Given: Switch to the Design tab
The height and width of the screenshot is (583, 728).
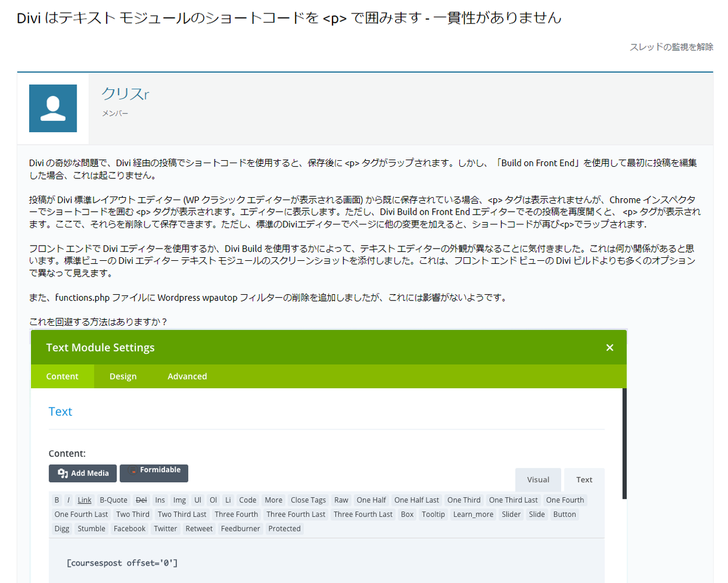Looking at the screenshot, I should [x=123, y=376].
